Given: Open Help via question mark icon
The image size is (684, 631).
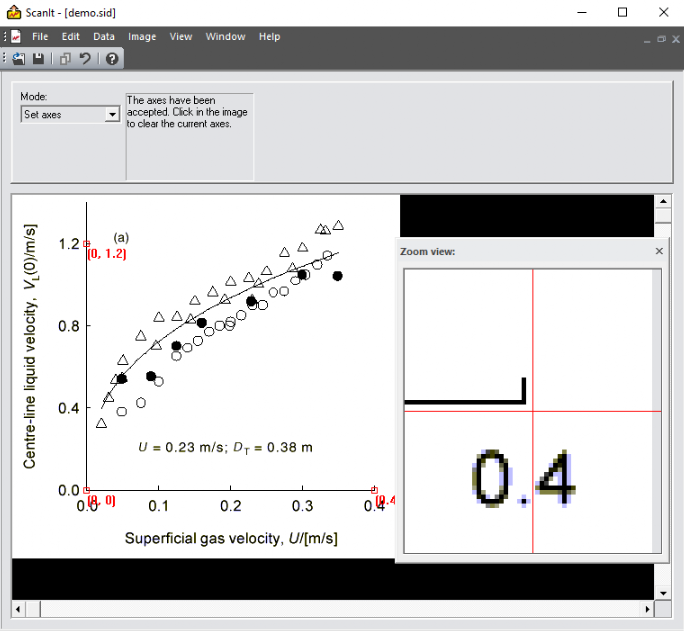Looking at the screenshot, I should click(x=112, y=58).
